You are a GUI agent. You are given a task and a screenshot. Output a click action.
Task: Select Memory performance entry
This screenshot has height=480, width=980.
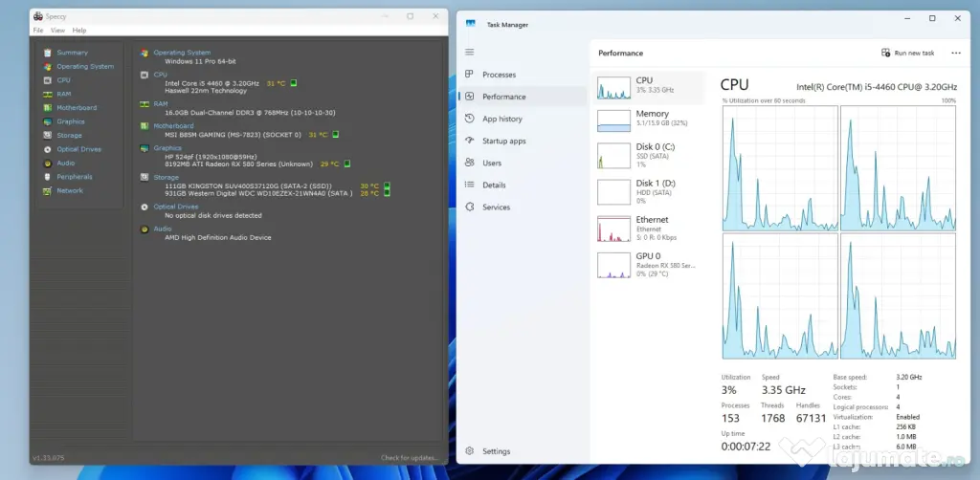point(649,120)
